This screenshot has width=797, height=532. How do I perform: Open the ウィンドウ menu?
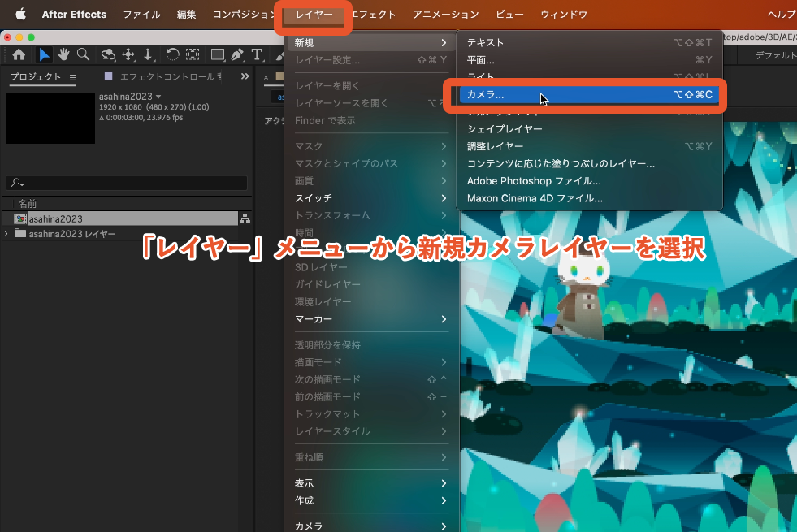(564, 15)
